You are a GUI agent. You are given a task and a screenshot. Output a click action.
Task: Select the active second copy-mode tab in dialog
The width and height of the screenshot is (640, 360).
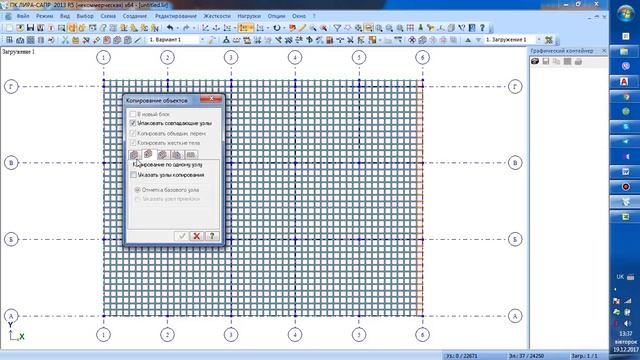pyautogui.click(x=148, y=154)
